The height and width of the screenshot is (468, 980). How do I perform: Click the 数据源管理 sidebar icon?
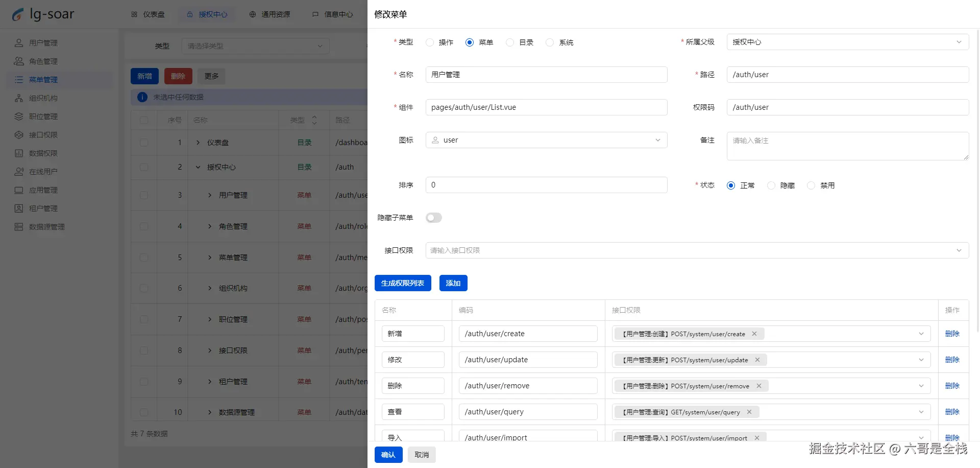click(19, 227)
